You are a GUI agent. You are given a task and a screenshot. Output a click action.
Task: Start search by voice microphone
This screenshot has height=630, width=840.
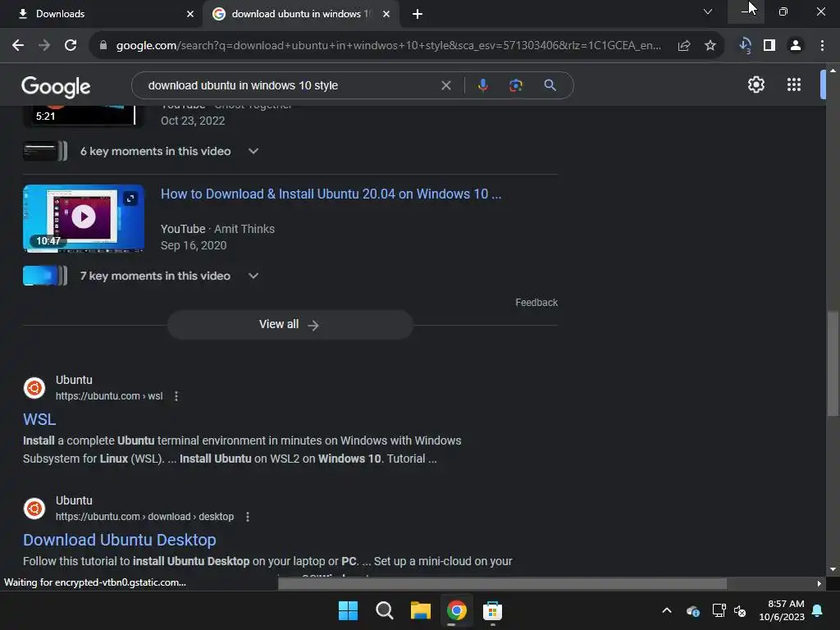coord(482,85)
